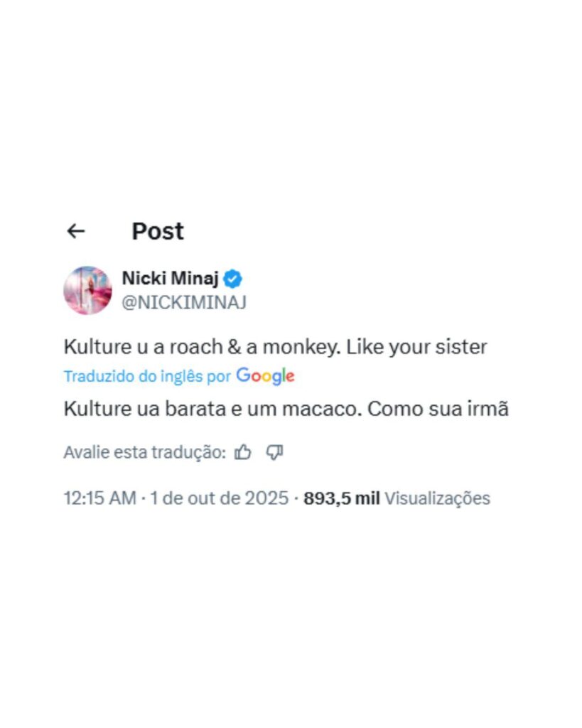Click the original English post text
Screen dimensions: 582x728
275,347
